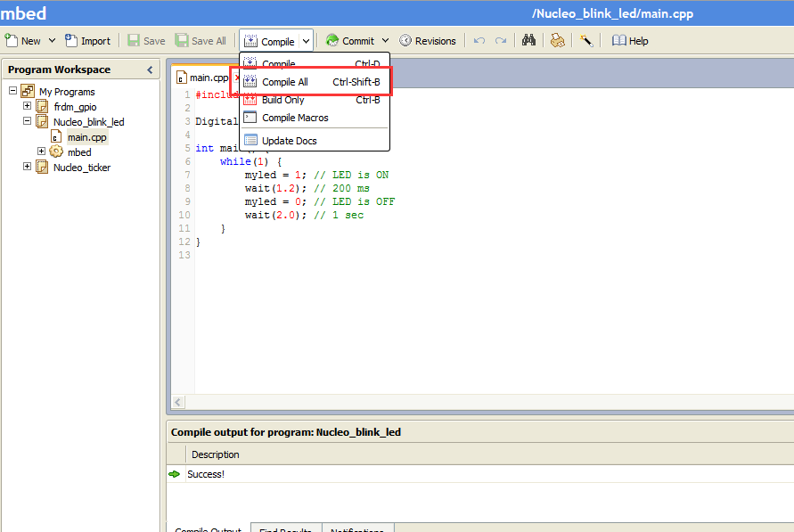794x532 pixels.
Task: Click the Redo arrow icon
Action: tap(501, 41)
